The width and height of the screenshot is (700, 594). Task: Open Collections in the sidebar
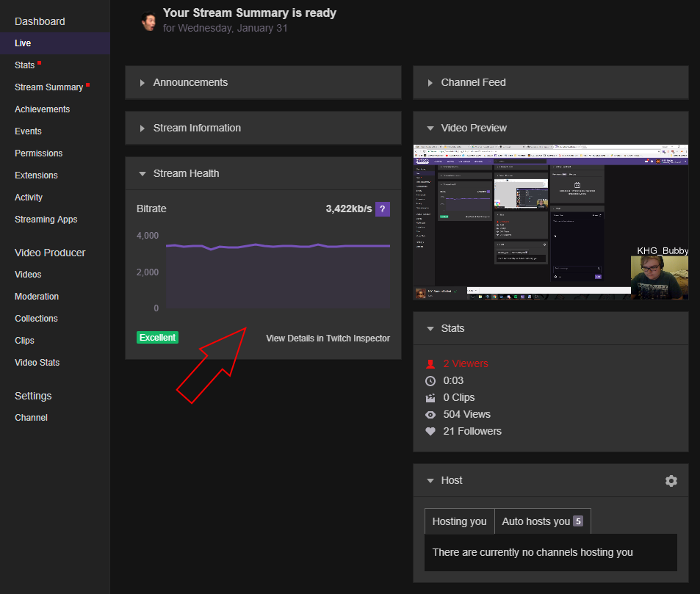pos(36,319)
